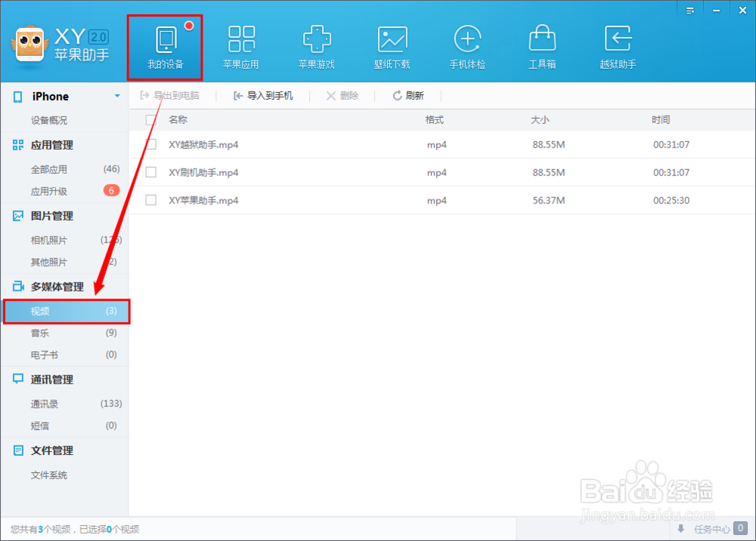Screen dimensions: 756x541
Task: Click the iPhone device icon in sidebar
Action: 18,97
